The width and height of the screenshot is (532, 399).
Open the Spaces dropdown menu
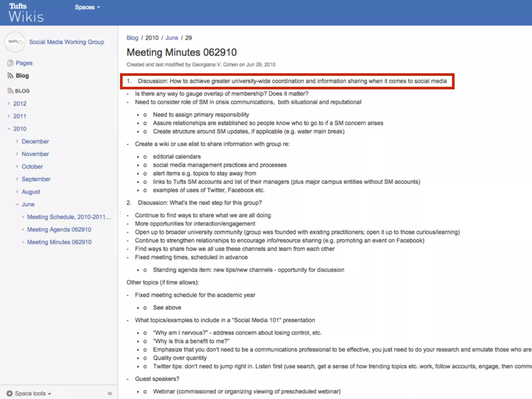tap(87, 7)
